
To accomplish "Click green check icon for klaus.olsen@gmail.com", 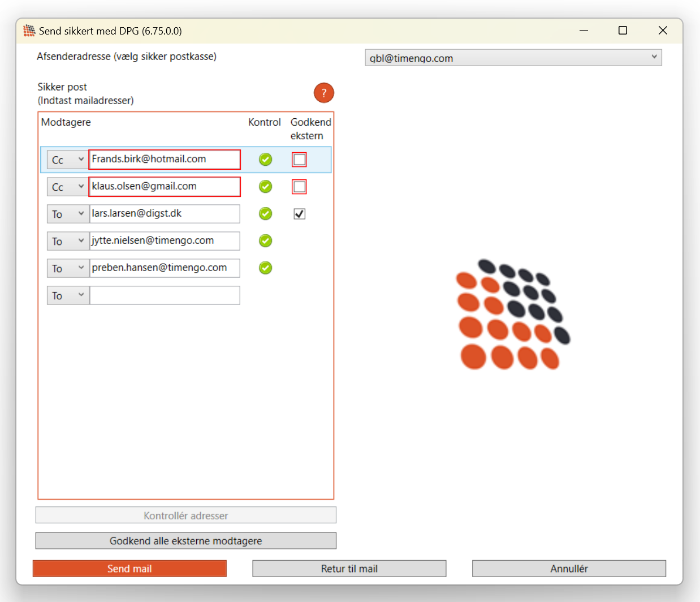I will click(265, 187).
